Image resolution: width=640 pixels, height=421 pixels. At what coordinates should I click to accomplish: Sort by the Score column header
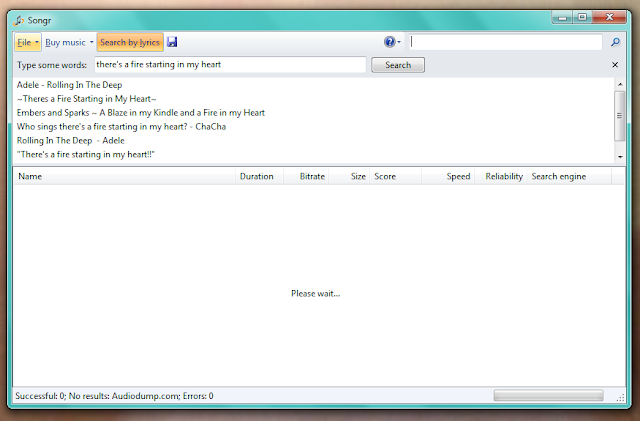click(395, 176)
